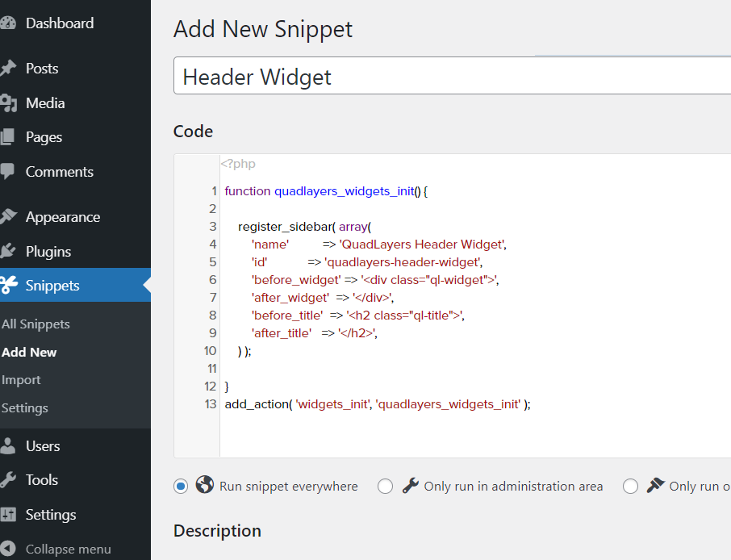731x560 pixels.
Task: Select the third Only run on radio option
Action: coord(630,487)
